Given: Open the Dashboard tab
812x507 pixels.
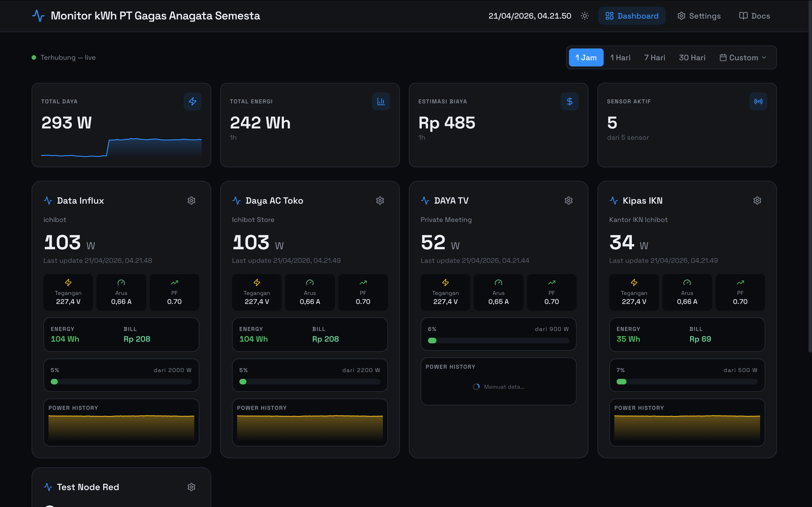Looking at the screenshot, I should coord(632,16).
